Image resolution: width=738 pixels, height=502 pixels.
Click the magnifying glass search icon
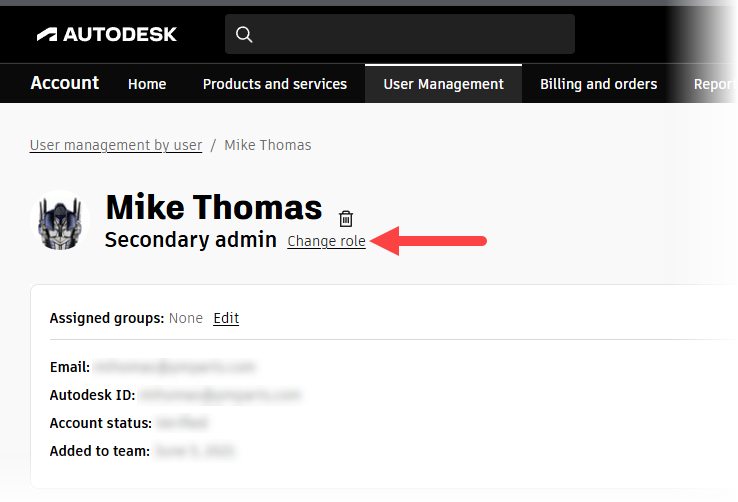(244, 35)
